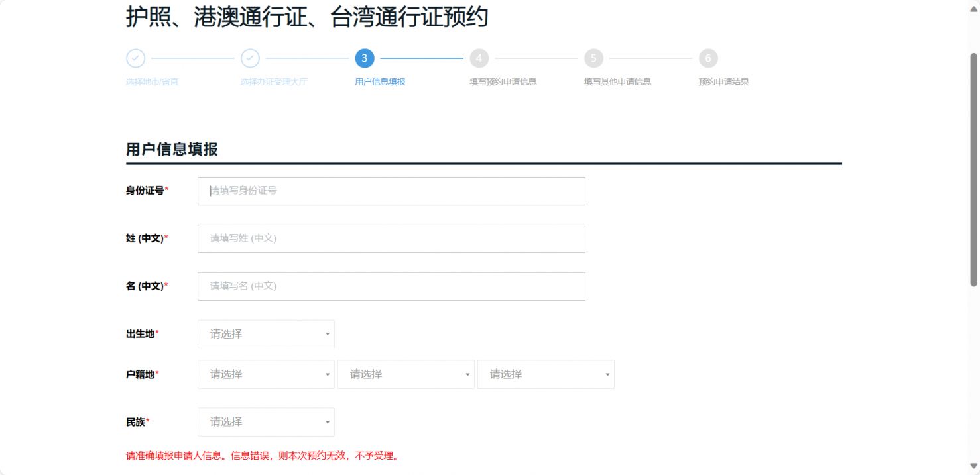Screen dimensions: 980x475
Task: Click step 5 circle 填写其他申请信息
Action: pos(593,58)
